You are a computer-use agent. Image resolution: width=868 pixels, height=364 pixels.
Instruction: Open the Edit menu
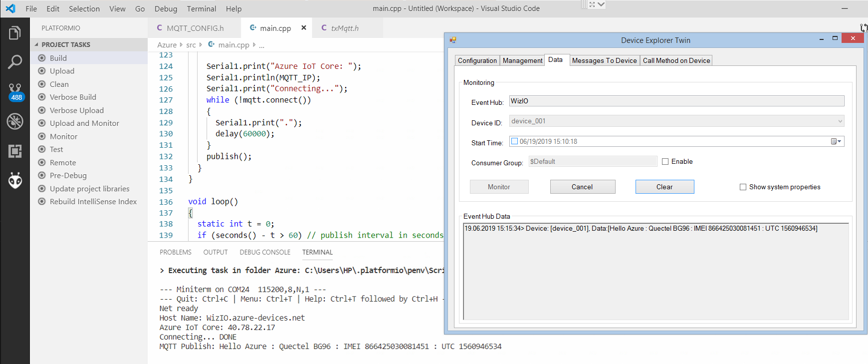tap(53, 8)
